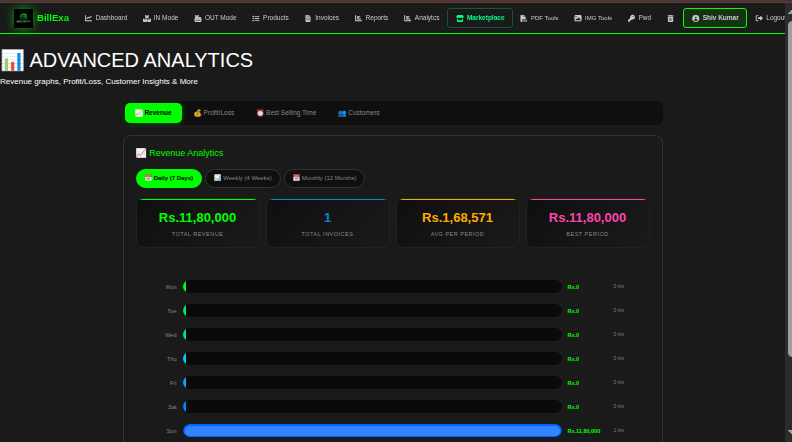Click the trash bin icon in navbar

click(x=670, y=19)
